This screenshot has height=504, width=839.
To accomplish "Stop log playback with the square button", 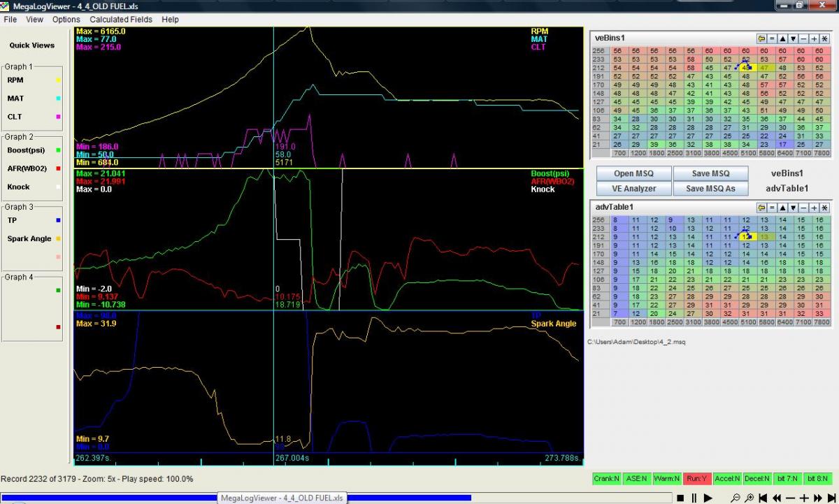I will coord(680,498).
